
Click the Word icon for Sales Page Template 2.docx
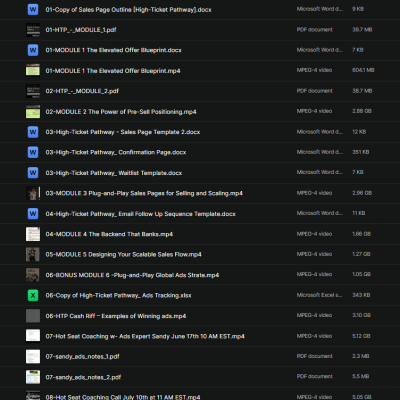click(33, 132)
